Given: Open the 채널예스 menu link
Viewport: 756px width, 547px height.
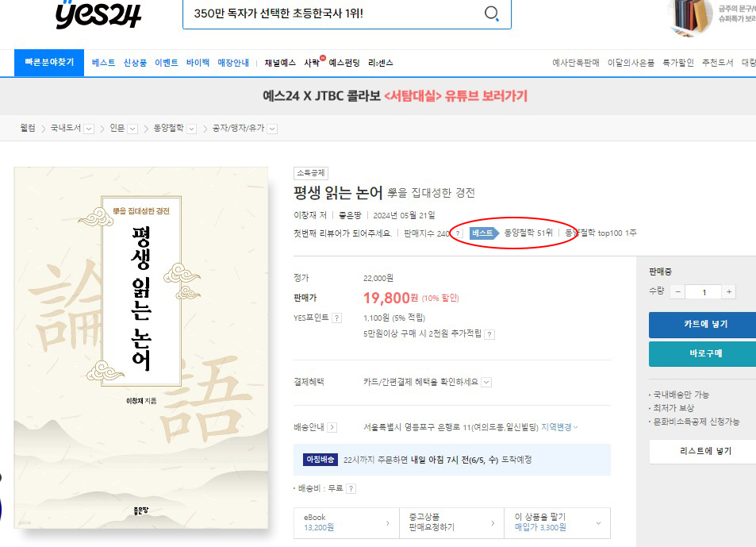Looking at the screenshot, I should [280, 63].
